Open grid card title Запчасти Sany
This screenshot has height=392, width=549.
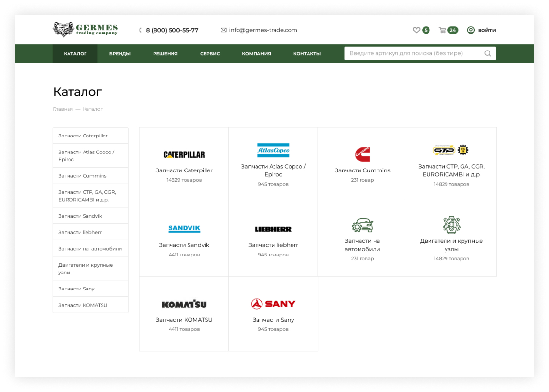pyautogui.click(x=274, y=320)
